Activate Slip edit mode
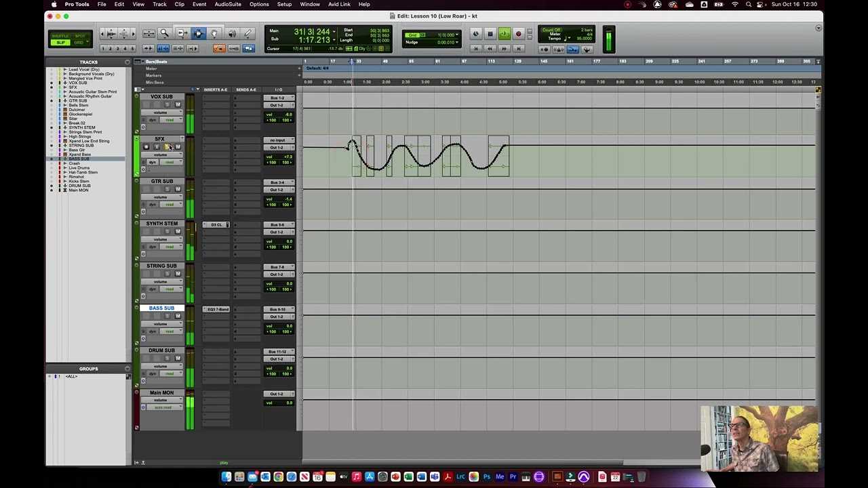The image size is (868, 488). pyautogui.click(x=60, y=43)
